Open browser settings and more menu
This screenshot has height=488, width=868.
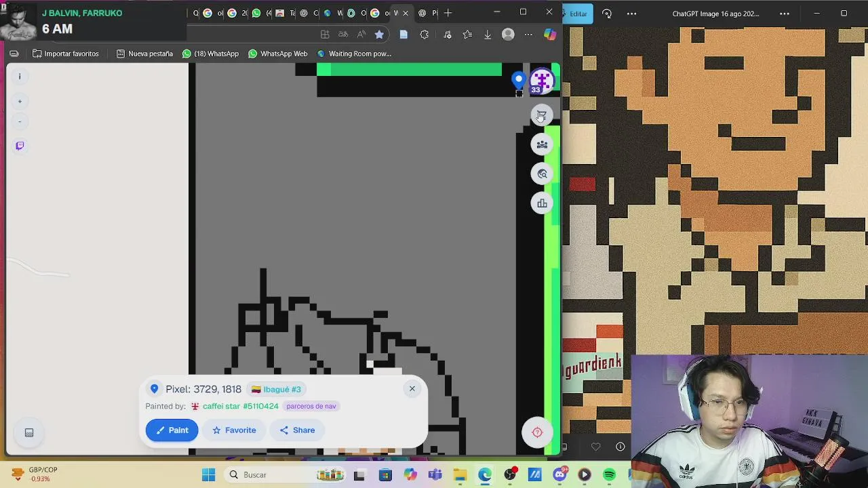tap(529, 35)
